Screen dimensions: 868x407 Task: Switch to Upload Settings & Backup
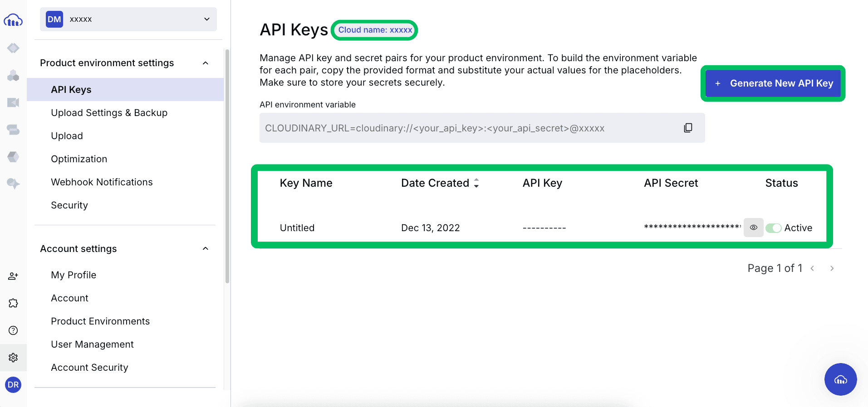[x=109, y=112]
